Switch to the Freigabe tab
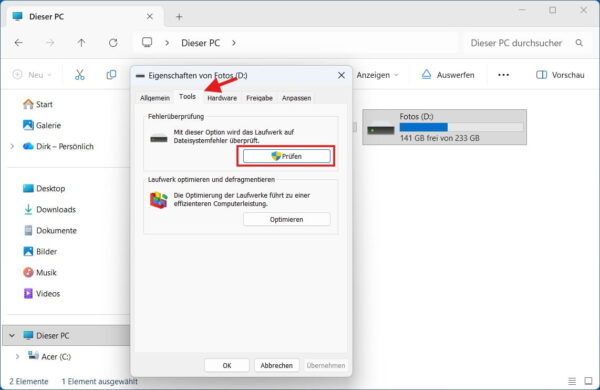The image size is (600, 390). coord(259,98)
